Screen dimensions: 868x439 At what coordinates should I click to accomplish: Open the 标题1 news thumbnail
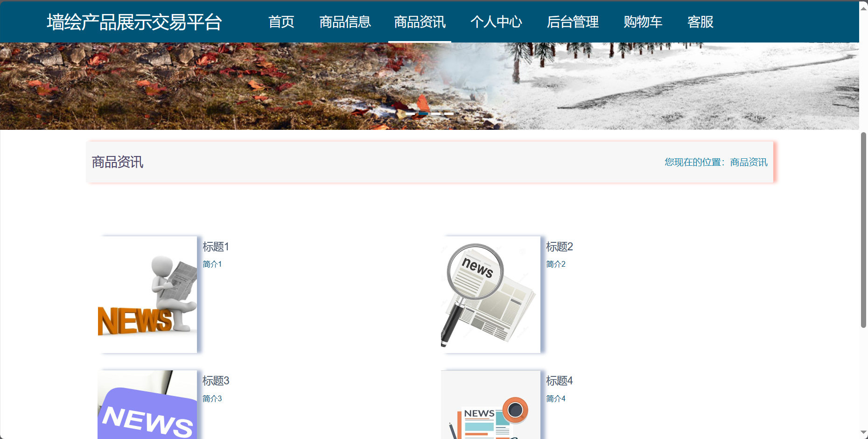[147, 295]
